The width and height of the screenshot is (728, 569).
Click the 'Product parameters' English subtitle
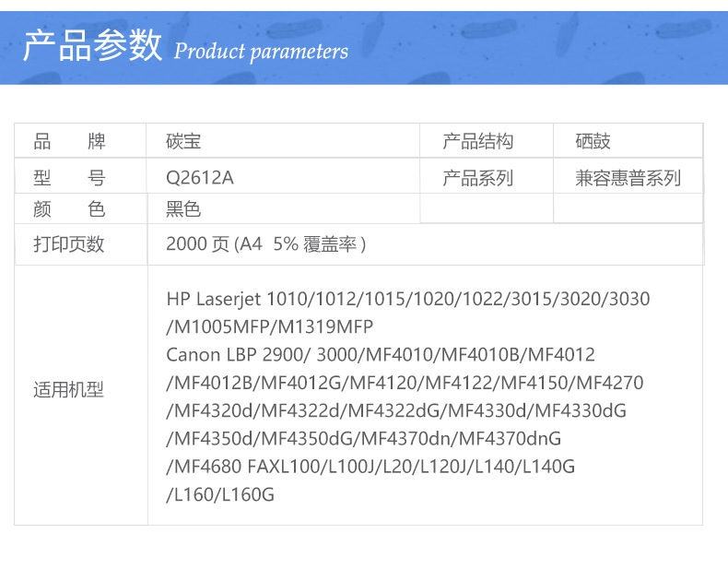click(261, 52)
